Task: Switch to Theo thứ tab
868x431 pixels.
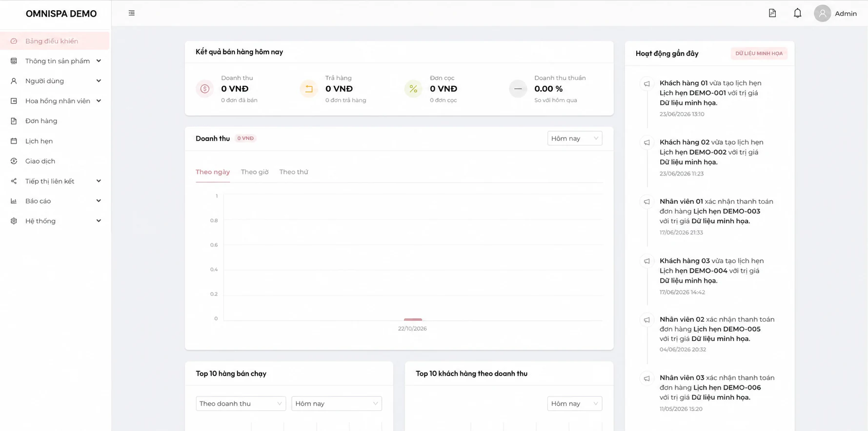Action: [294, 172]
